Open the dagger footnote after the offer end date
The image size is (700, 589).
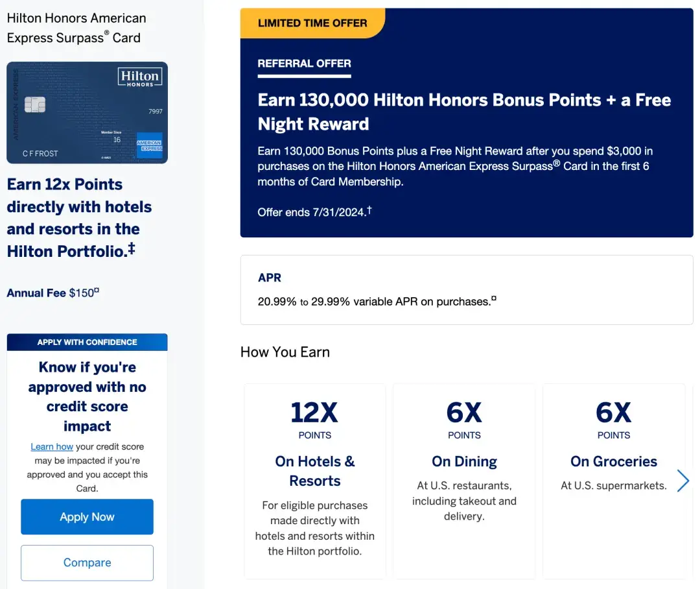(x=369, y=209)
